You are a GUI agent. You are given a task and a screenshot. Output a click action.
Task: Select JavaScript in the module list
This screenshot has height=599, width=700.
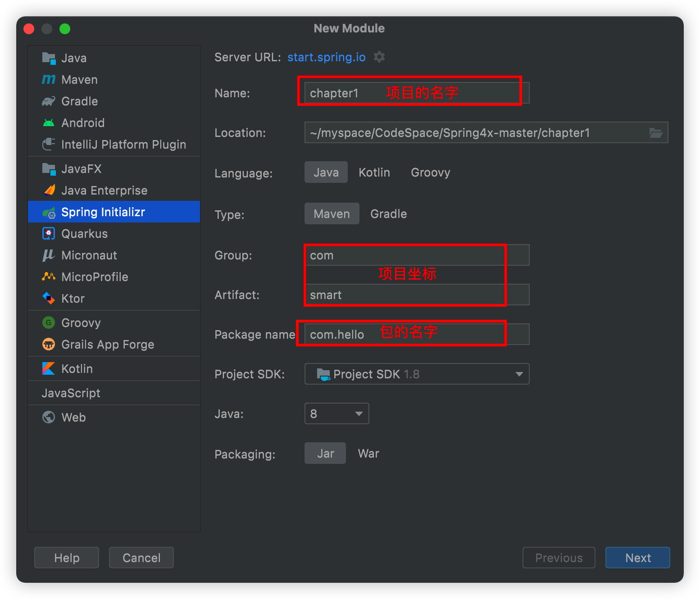pos(114,393)
